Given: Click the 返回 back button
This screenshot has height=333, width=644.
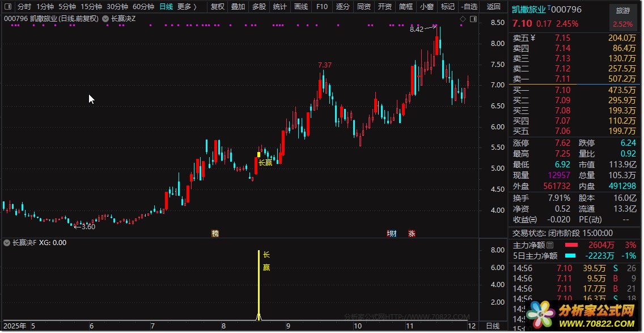Looking at the screenshot, I should pos(494,7).
